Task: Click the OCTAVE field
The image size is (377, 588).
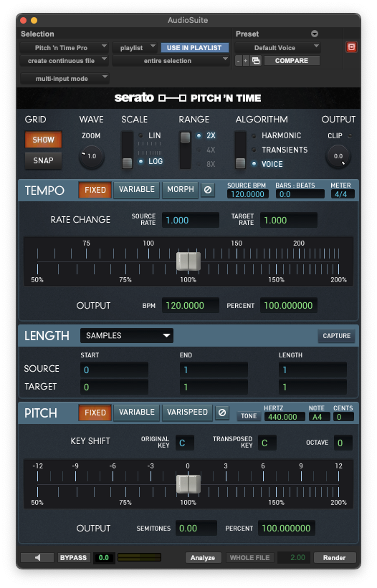Action: (343, 443)
